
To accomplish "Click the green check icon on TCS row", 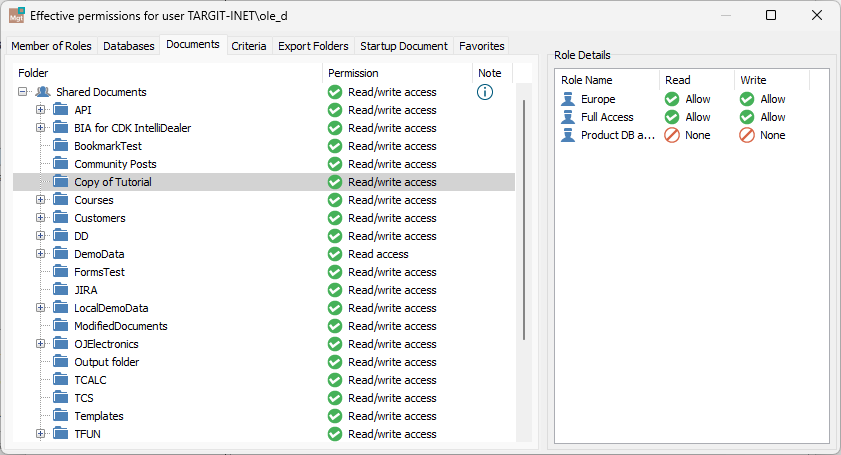I will pyautogui.click(x=335, y=398).
